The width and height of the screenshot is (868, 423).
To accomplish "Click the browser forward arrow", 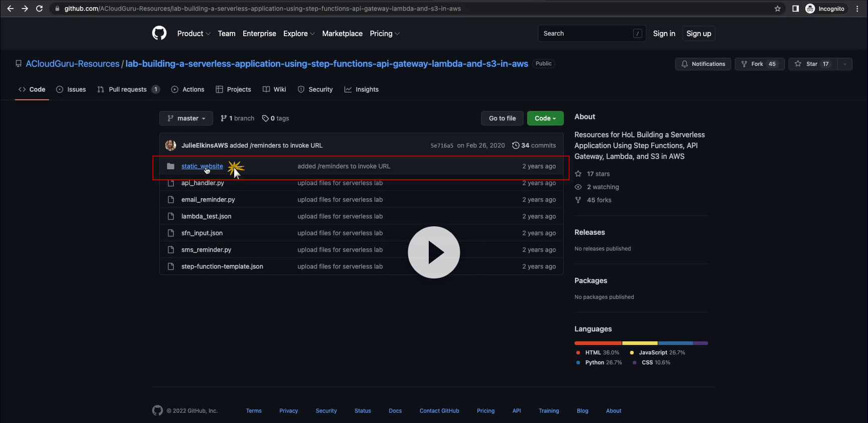I will point(25,9).
